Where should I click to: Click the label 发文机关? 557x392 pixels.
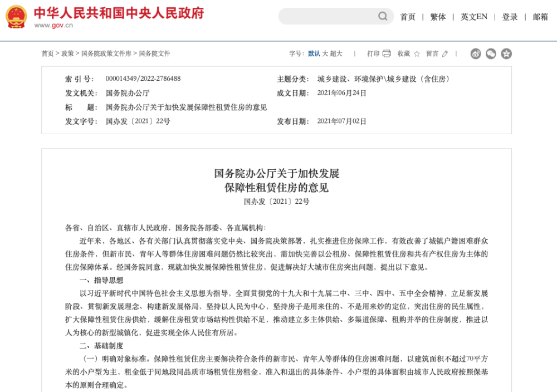[x=81, y=94]
